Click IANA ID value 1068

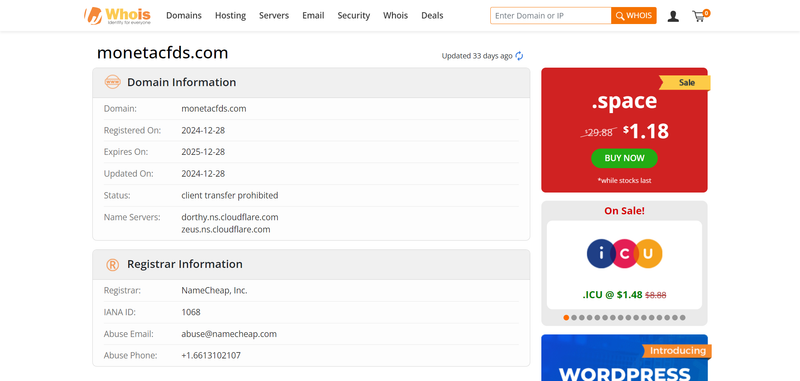[191, 312]
